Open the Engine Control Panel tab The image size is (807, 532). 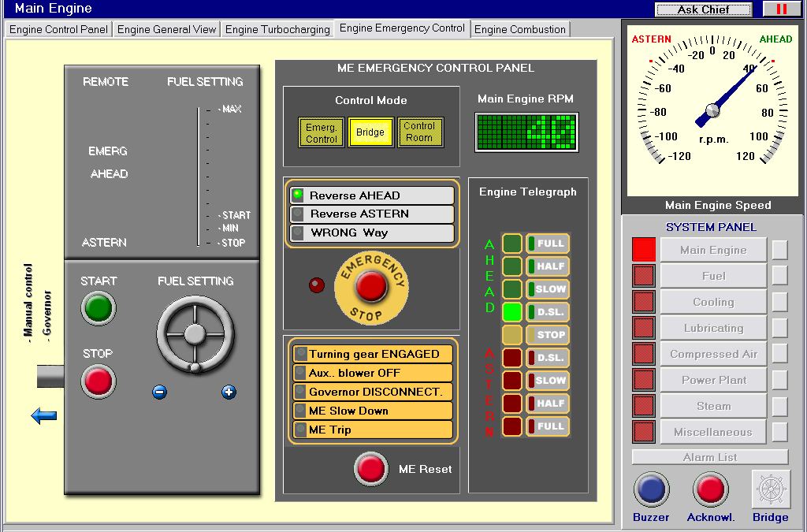(58, 29)
